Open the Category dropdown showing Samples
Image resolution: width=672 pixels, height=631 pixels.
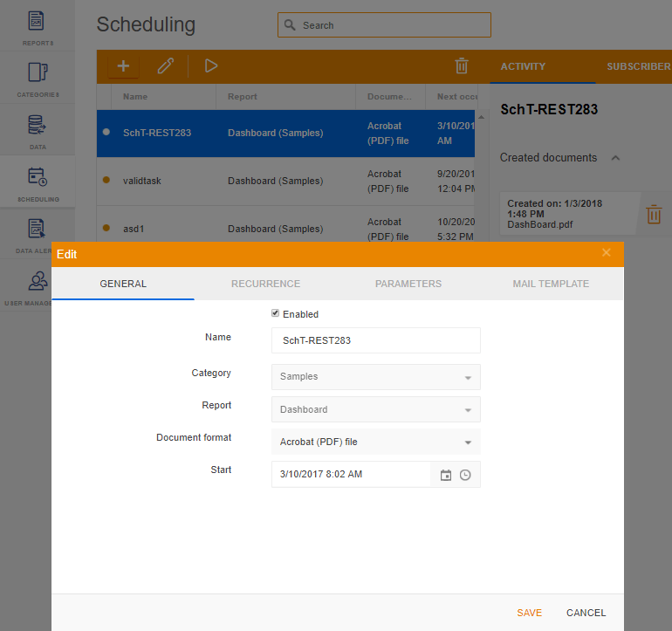[376, 377]
